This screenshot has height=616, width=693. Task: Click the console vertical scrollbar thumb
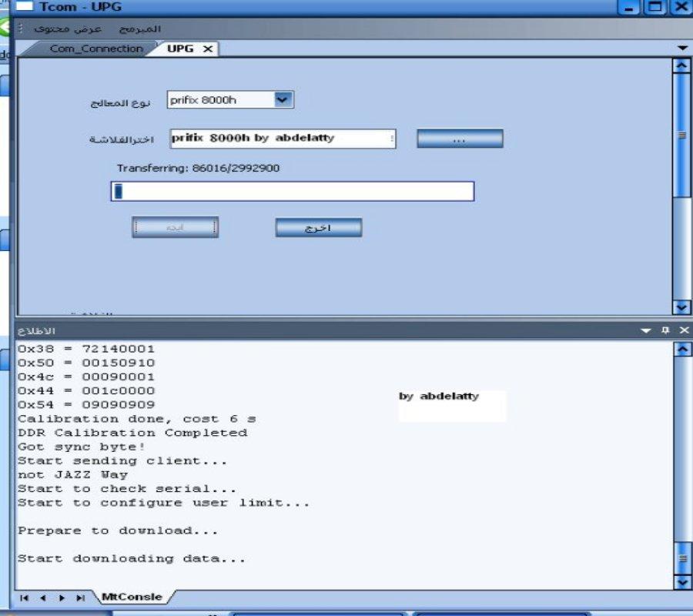(683, 557)
